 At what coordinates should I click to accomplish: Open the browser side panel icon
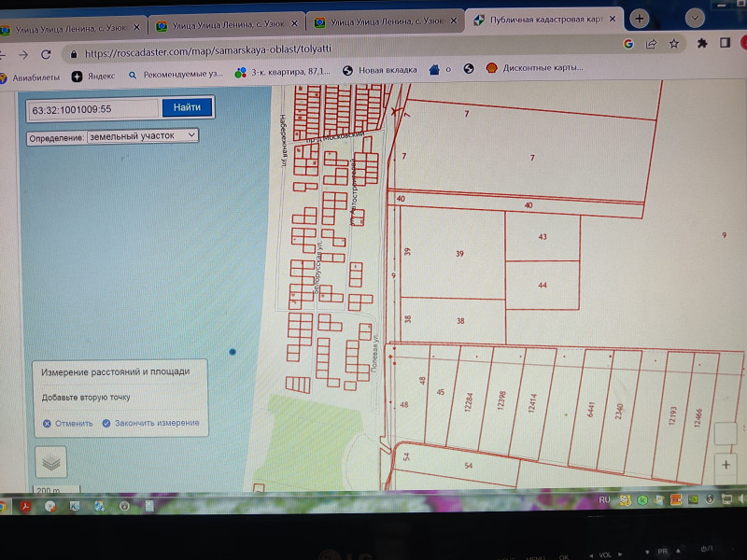click(726, 43)
